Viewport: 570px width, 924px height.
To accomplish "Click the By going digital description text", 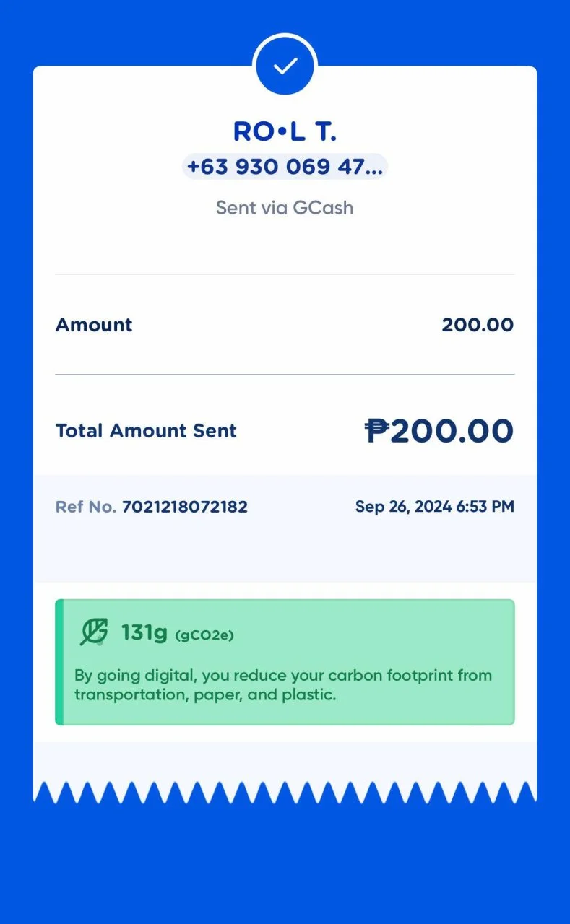I will [x=283, y=686].
